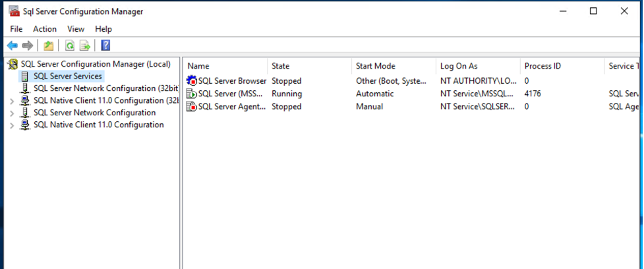Image resolution: width=644 pixels, height=269 pixels.
Task: Click the Export List toolbar icon
Action: tap(84, 45)
